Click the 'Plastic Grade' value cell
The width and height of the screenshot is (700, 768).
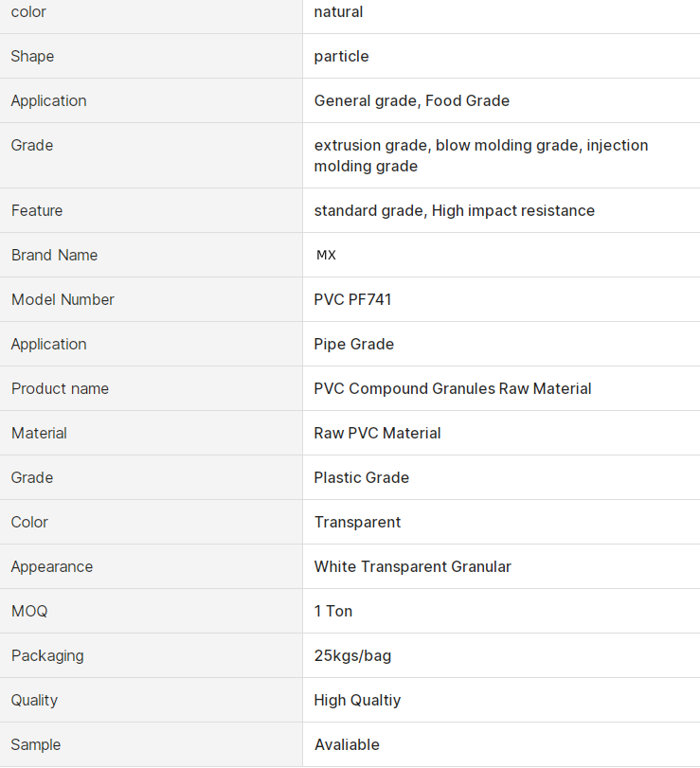(x=361, y=478)
